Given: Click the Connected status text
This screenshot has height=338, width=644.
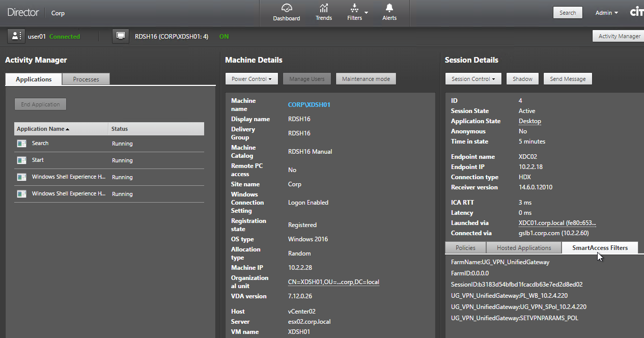Looking at the screenshot, I should coord(65,37).
